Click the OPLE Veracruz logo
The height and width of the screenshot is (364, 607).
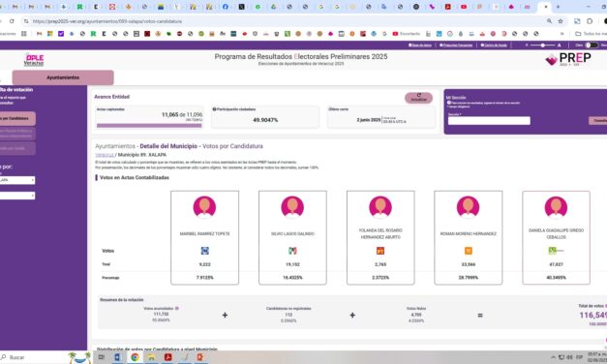click(34, 60)
